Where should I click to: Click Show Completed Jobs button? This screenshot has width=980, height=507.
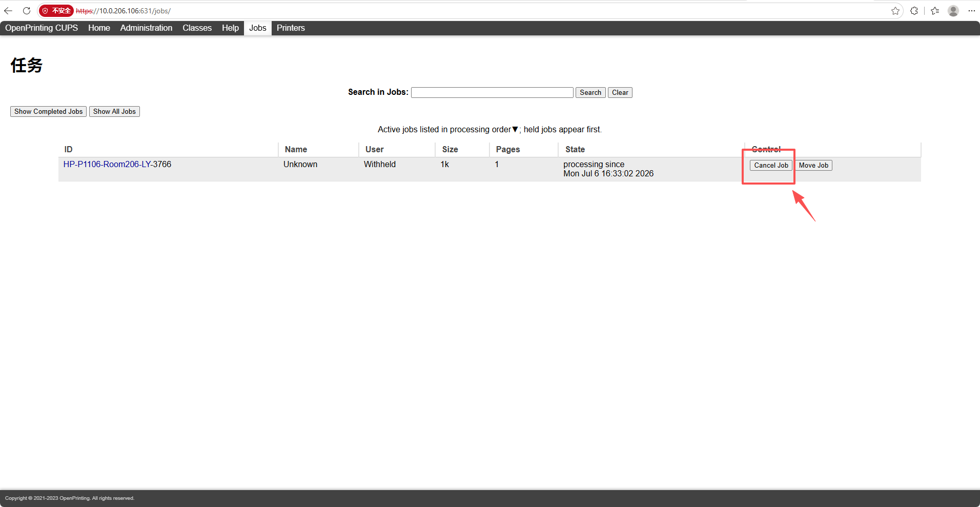[x=48, y=111]
